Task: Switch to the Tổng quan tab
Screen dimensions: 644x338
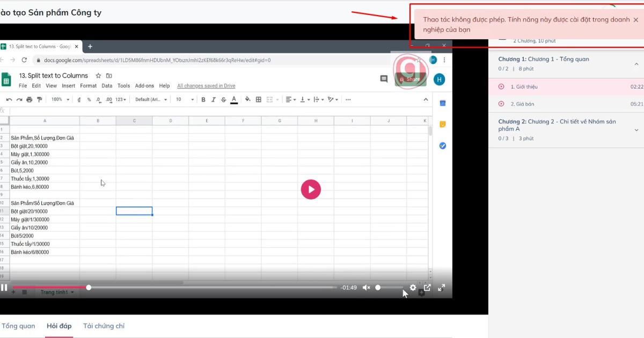Action: [x=18, y=326]
